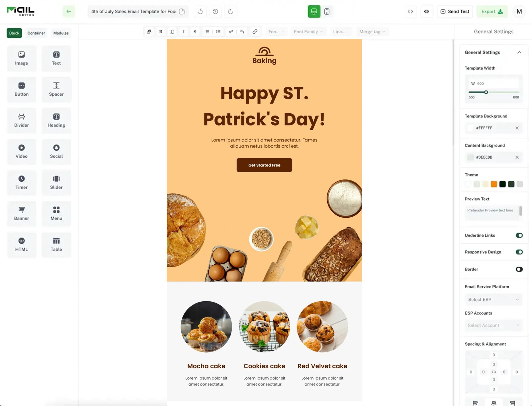The height and width of the screenshot is (406, 532).
Task: Pick the orange theme color swatch
Action: coord(494,184)
